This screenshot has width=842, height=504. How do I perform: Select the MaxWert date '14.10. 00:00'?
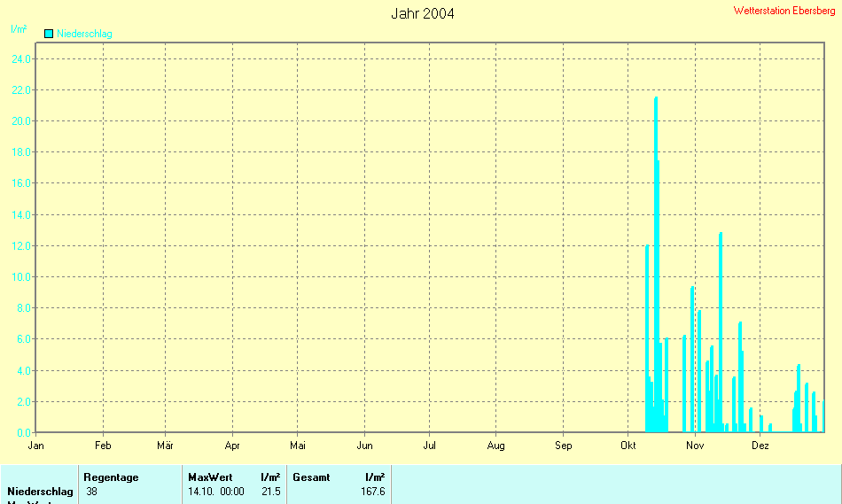(x=215, y=492)
